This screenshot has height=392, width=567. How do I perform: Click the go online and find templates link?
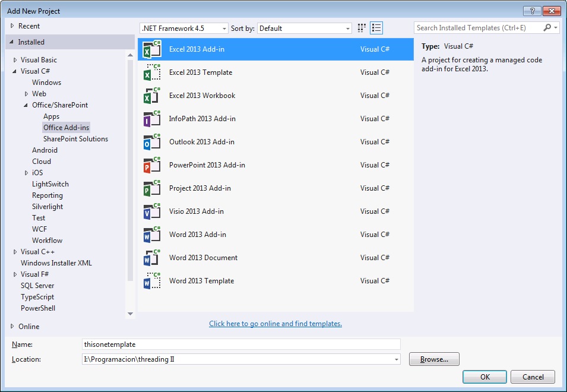pos(275,324)
